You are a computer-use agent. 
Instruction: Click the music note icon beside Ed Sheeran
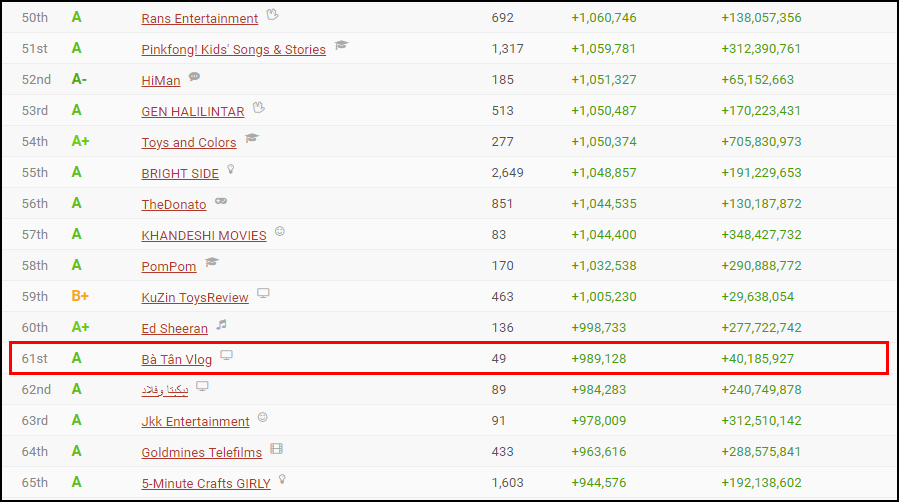click(222, 325)
